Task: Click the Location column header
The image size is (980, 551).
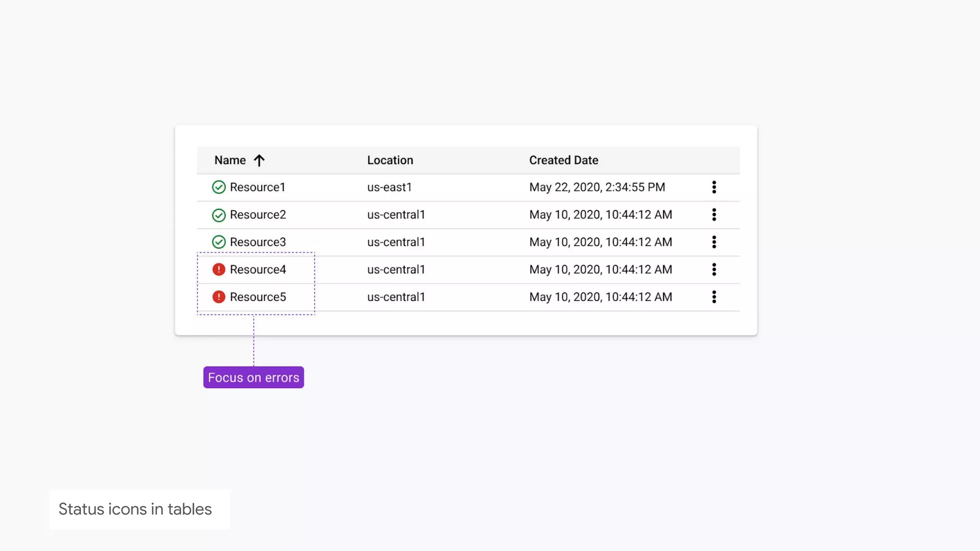Action: click(x=390, y=160)
